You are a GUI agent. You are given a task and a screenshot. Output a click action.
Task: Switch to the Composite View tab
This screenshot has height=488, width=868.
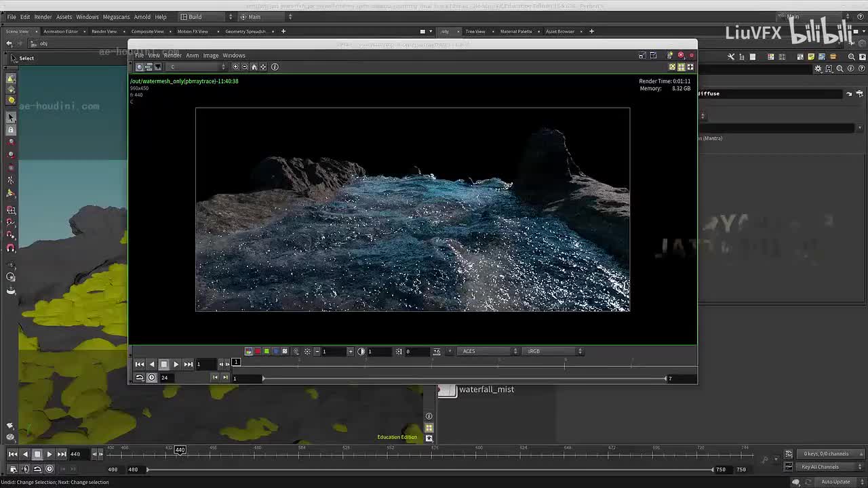tap(147, 31)
